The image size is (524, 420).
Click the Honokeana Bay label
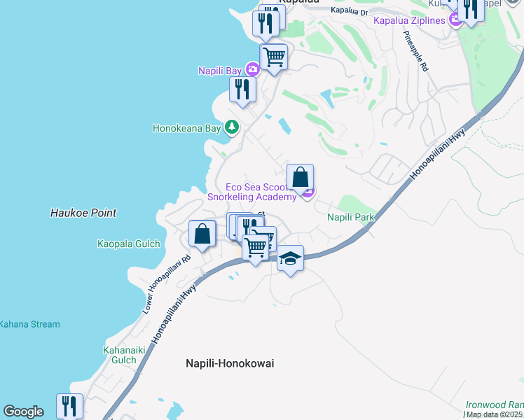[187, 128]
